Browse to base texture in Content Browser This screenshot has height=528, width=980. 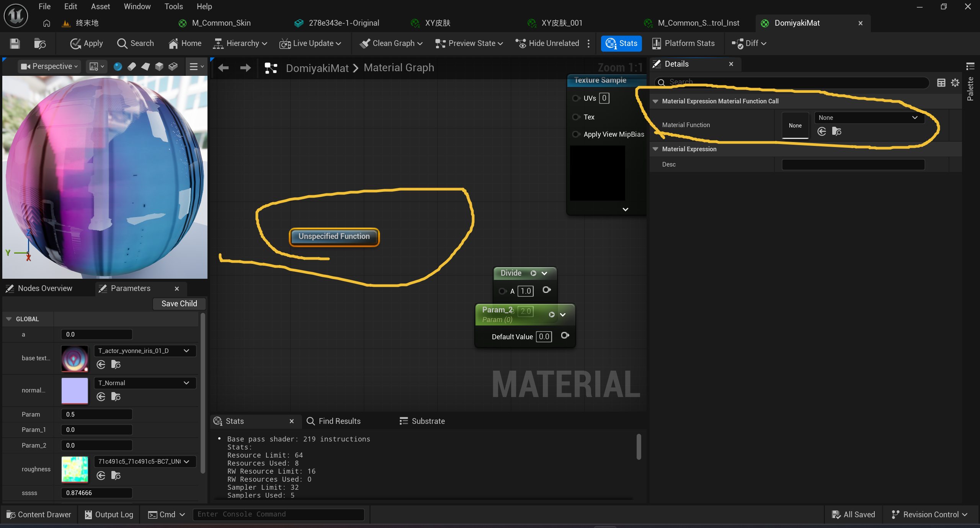[x=116, y=365]
